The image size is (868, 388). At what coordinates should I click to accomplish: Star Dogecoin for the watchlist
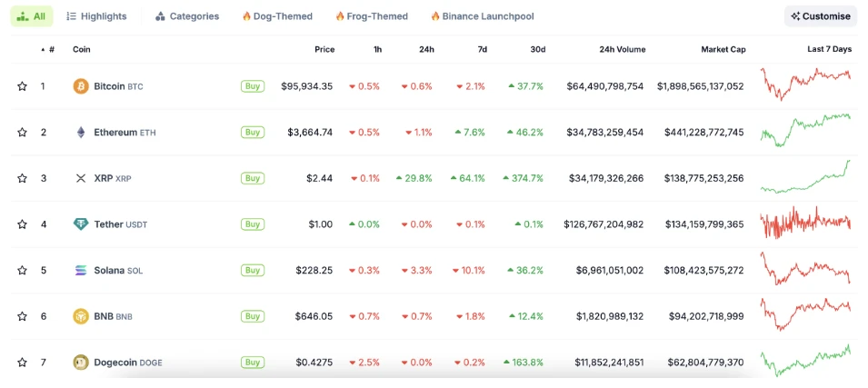click(x=22, y=363)
